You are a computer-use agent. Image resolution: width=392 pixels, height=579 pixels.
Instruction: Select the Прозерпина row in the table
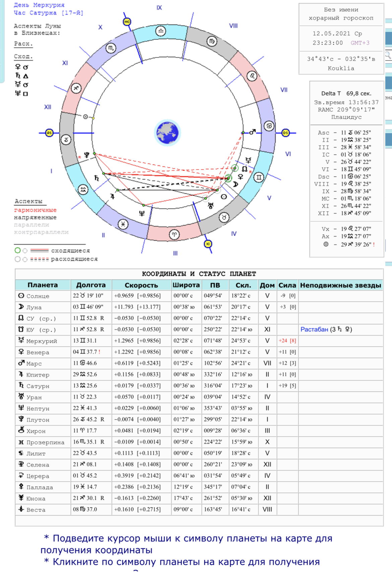pyautogui.click(x=199, y=442)
